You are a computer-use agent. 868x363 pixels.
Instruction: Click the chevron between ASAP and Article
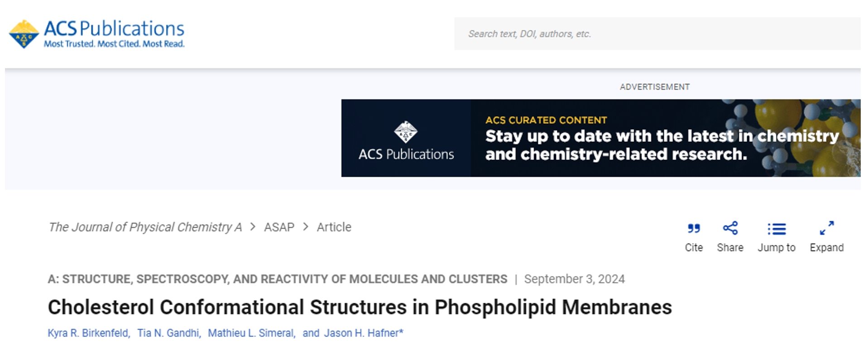306,227
